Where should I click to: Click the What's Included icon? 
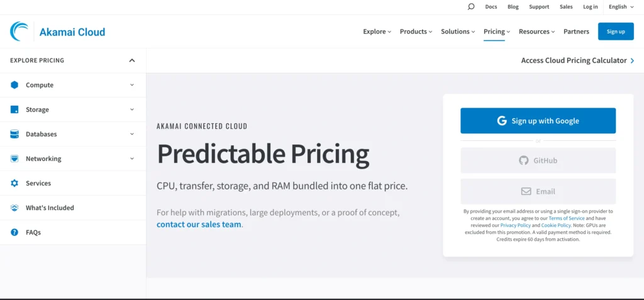(x=14, y=208)
